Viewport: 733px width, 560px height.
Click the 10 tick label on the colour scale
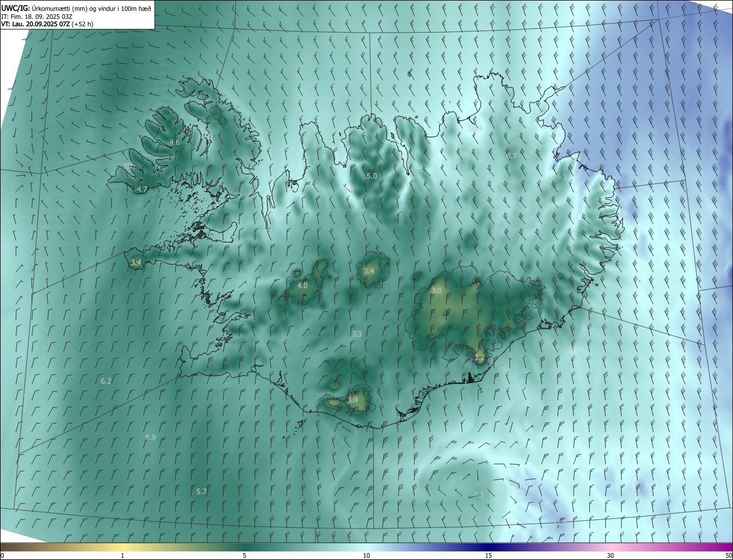366,555
